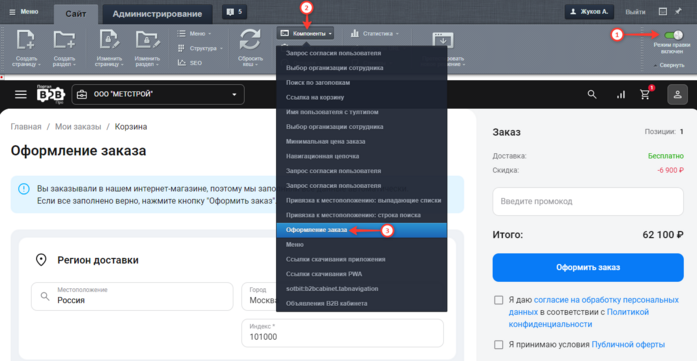Select Ссылка на корзину menu item
Screen dimensions: 697x361
pyautogui.click(x=361, y=97)
